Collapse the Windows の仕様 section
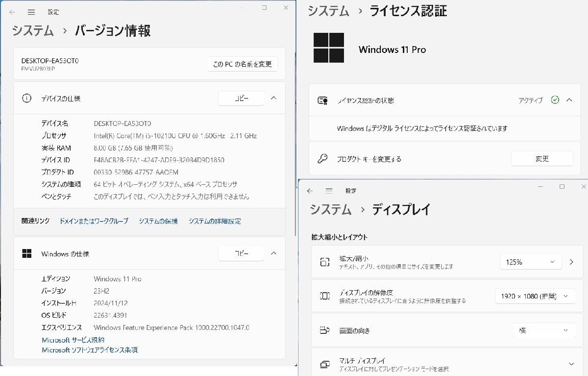 [273, 253]
